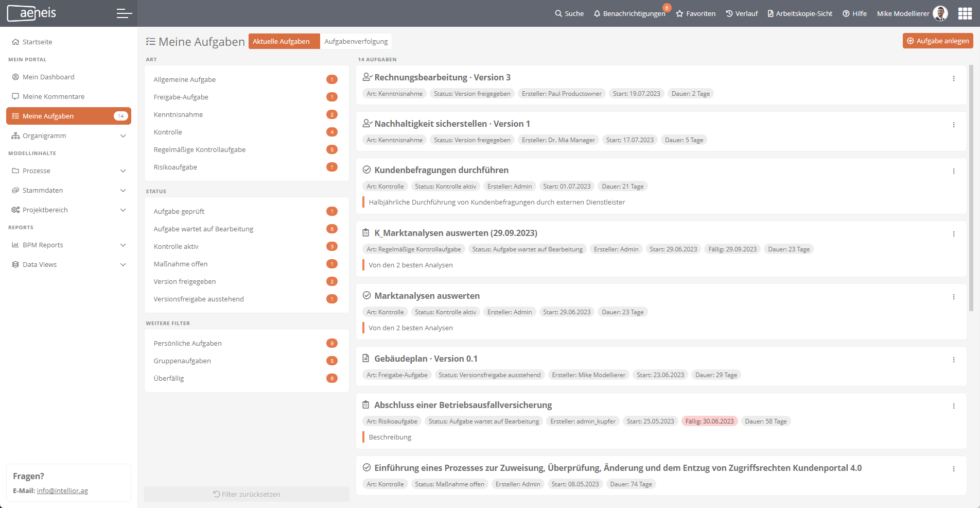This screenshot has height=508, width=980.
Task: Click document icon beside Gebäudeplan
Action: coord(366,358)
